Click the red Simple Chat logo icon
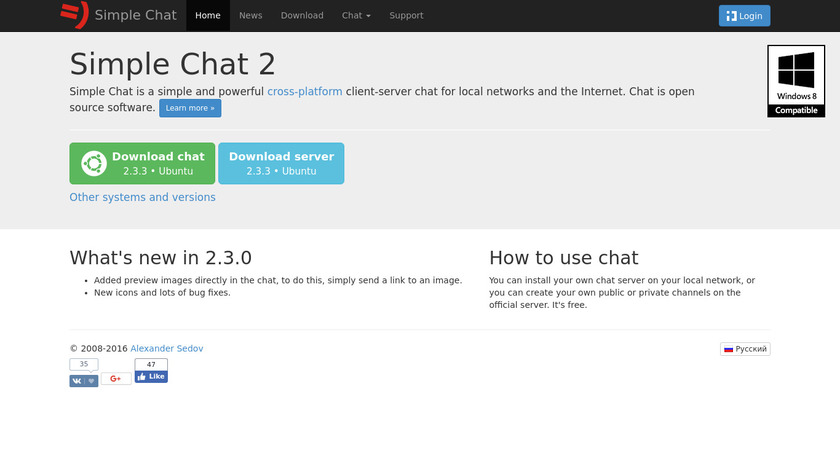Viewport: 840px width, 472px height. (x=74, y=14)
